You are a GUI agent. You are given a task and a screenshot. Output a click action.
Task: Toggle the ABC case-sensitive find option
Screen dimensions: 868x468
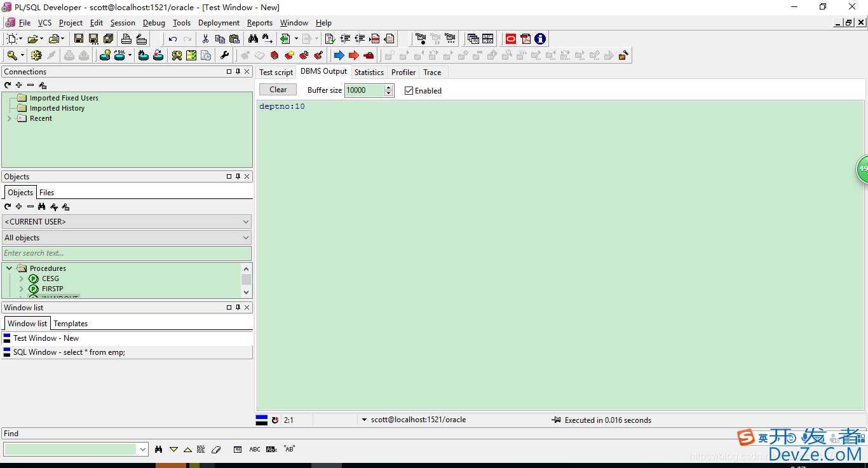coord(255,450)
